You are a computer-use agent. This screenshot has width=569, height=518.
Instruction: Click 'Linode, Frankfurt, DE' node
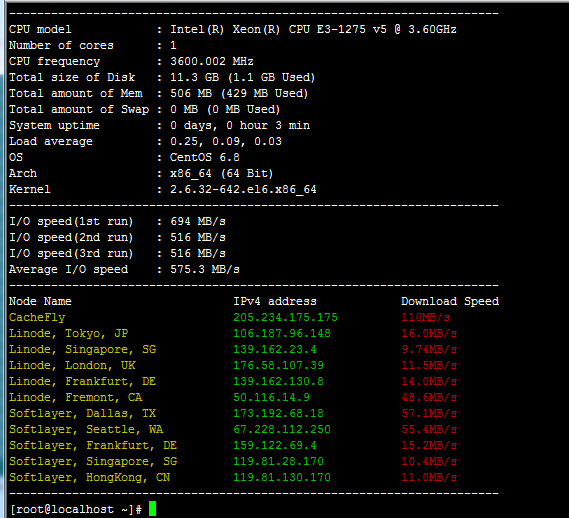point(82,381)
